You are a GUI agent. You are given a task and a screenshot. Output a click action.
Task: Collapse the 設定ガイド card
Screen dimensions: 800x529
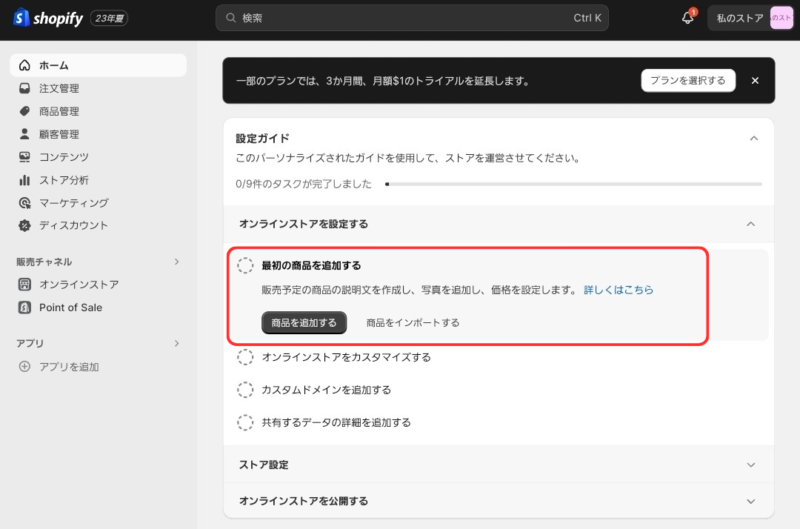click(x=754, y=138)
